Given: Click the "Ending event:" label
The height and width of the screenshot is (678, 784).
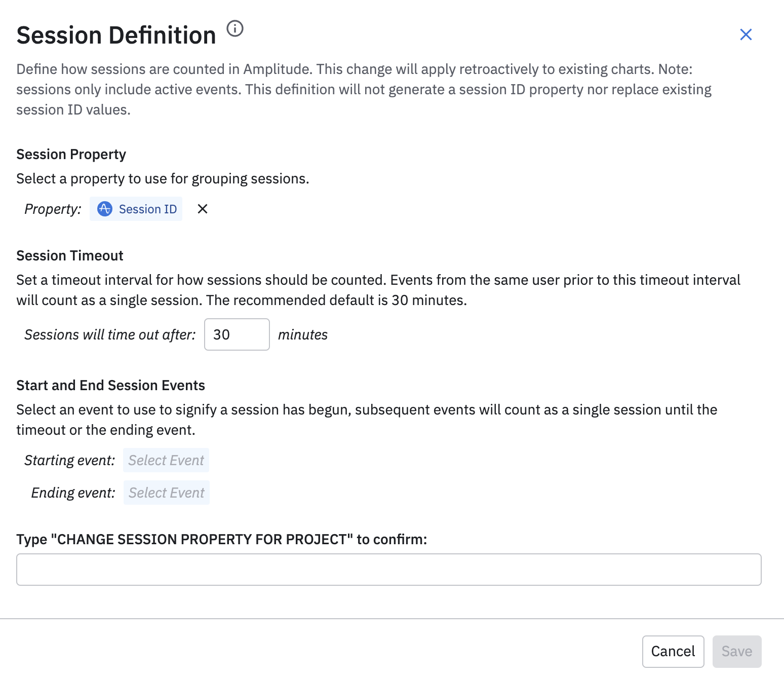Looking at the screenshot, I should click(x=73, y=493).
